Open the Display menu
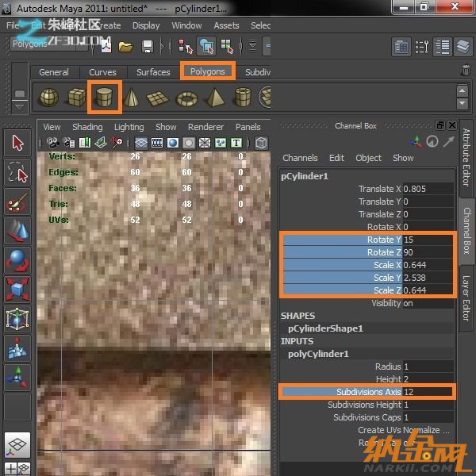Screen dimensions: 476x476 (x=146, y=25)
